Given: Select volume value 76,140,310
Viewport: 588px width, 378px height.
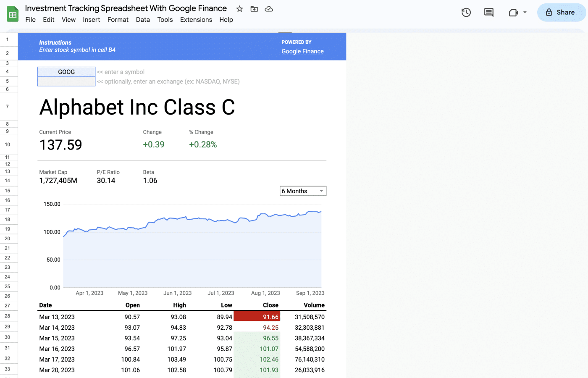Looking at the screenshot, I should pos(310,360).
